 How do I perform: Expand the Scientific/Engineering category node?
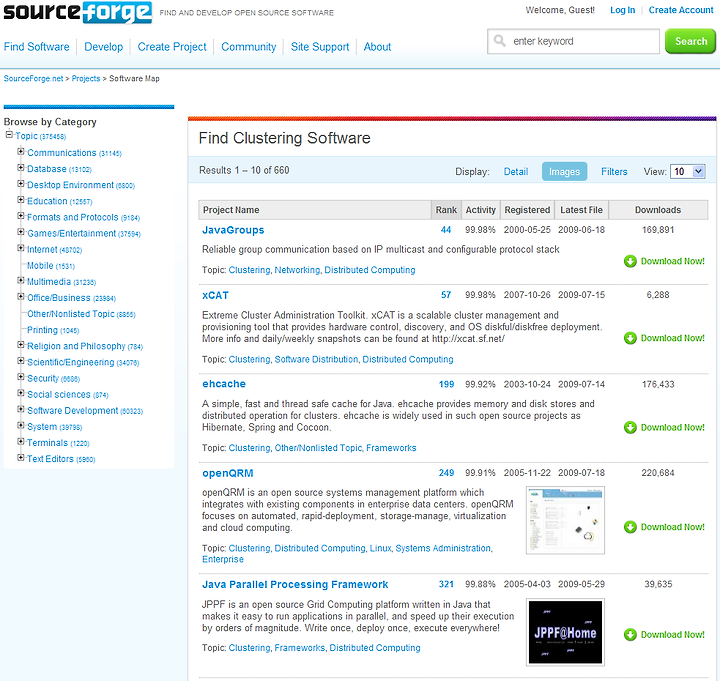tap(21, 361)
